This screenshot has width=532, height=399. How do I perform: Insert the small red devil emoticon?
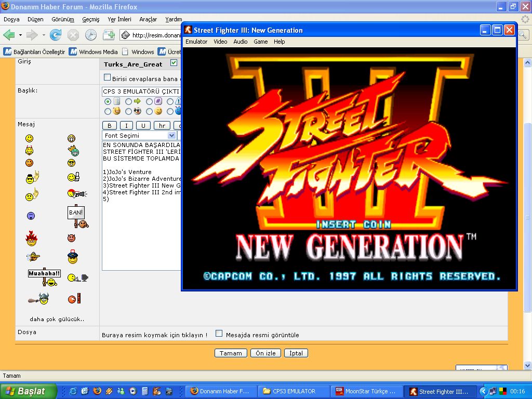[71, 238]
